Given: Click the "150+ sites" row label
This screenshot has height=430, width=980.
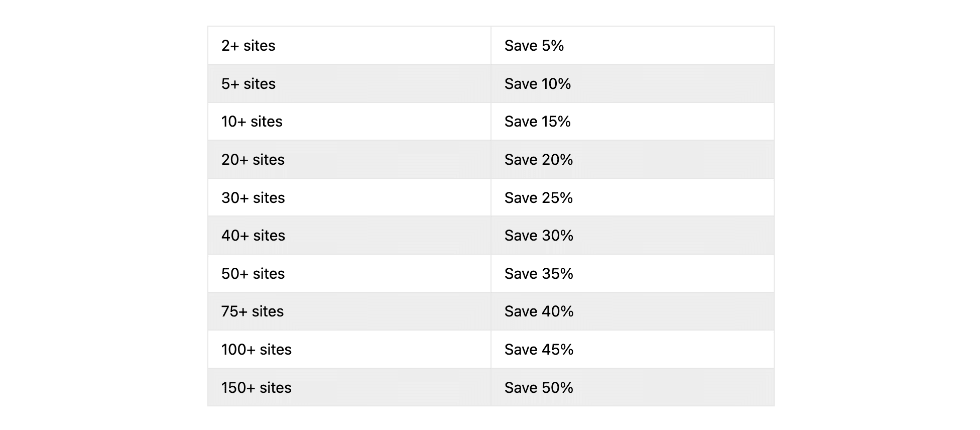Looking at the screenshot, I should pos(257,388).
